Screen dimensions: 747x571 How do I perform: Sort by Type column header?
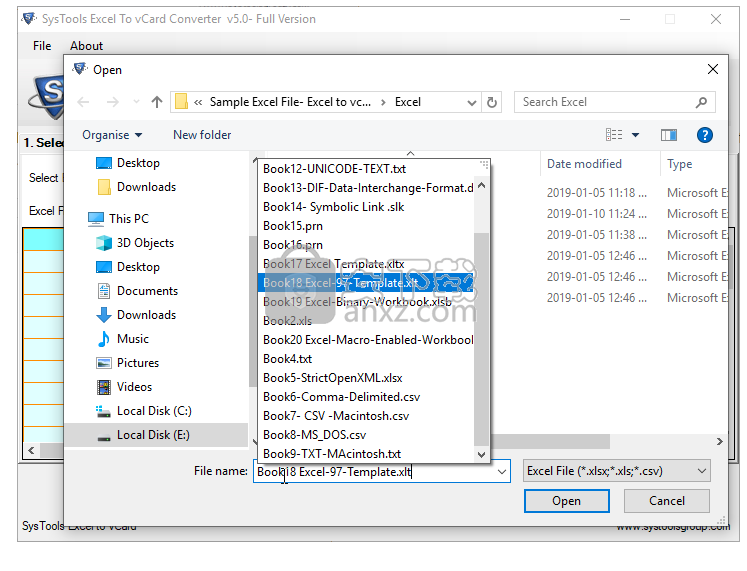point(679,164)
